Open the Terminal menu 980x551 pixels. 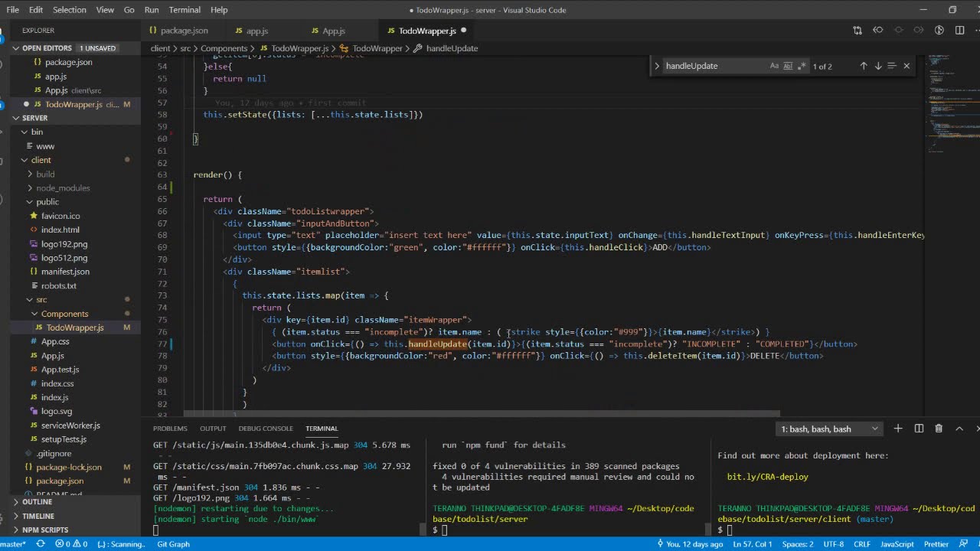coord(185,10)
